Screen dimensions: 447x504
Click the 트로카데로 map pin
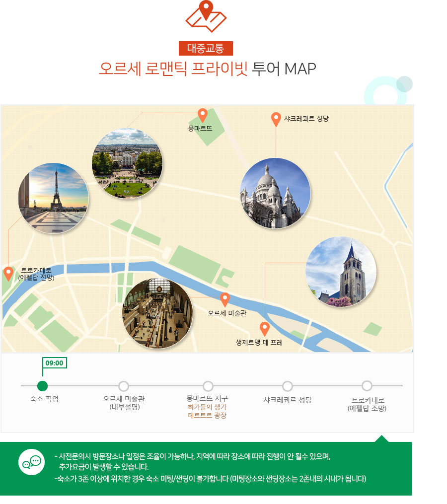tap(8, 274)
